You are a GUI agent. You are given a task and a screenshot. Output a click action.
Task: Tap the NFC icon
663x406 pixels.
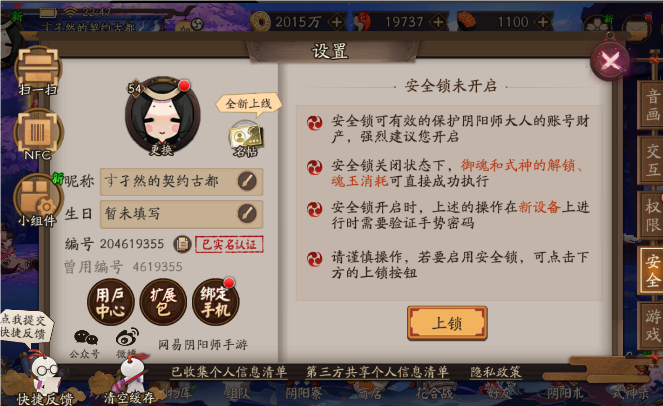(x=38, y=134)
